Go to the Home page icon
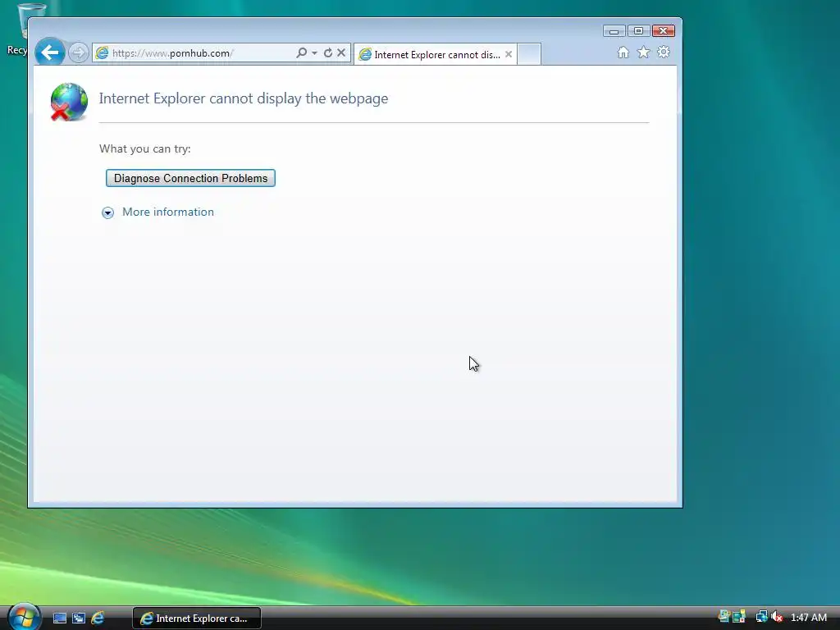The height and width of the screenshot is (630, 840). point(623,52)
